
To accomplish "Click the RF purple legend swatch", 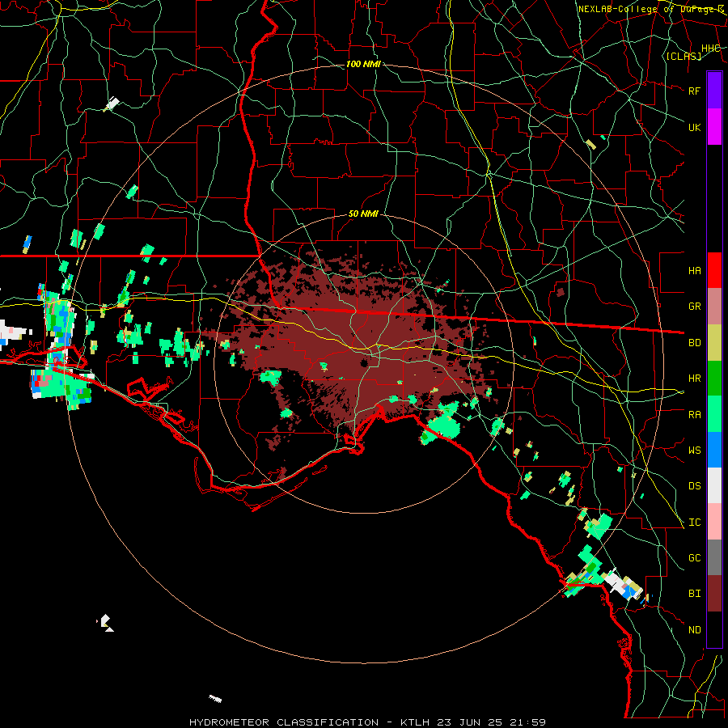I will pyautogui.click(x=714, y=91).
